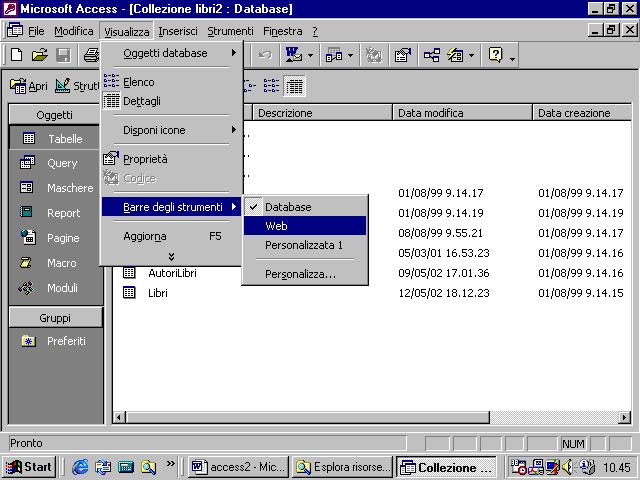
Task: Select the List view icon in database window
Action: click(x=271, y=86)
